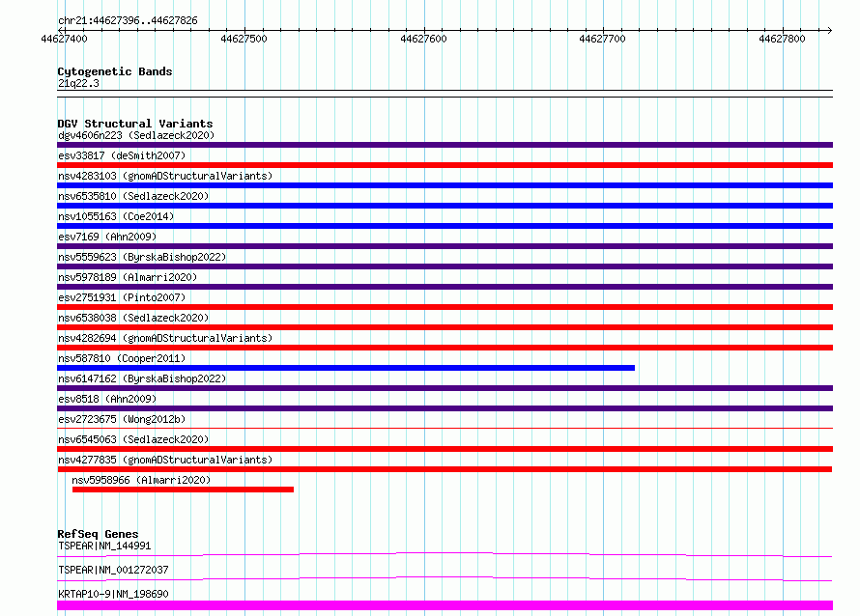
Task: Open variant nsv4283103 (gnomADStructuralVariants) label
Action: 165,176
